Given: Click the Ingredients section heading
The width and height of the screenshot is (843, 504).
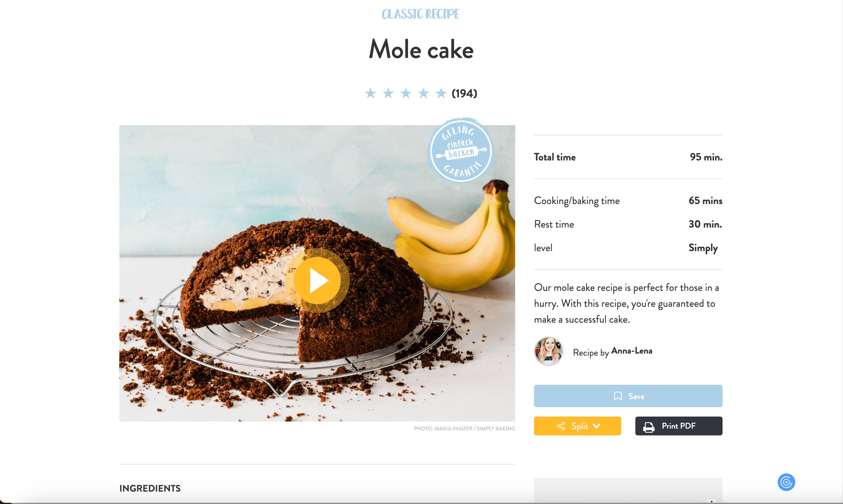Looking at the screenshot, I should [150, 488].
